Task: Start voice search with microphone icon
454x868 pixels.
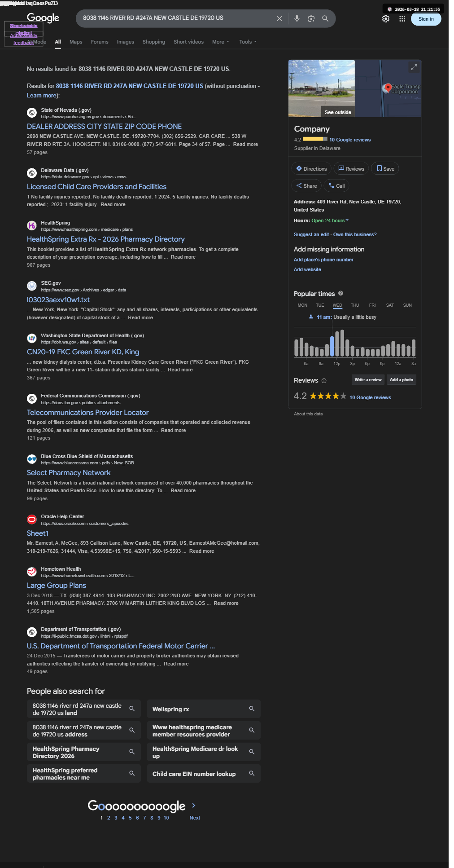Action: click(297, 18)
